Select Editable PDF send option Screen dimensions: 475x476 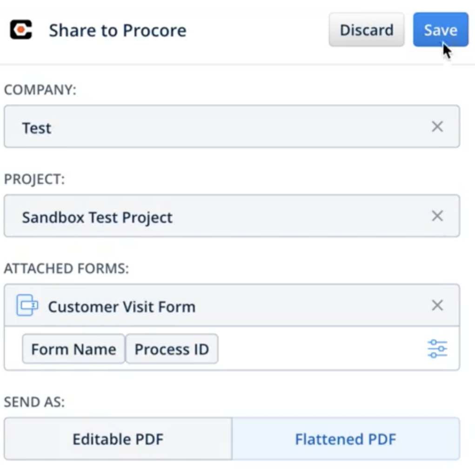click(x=118, y=439)
